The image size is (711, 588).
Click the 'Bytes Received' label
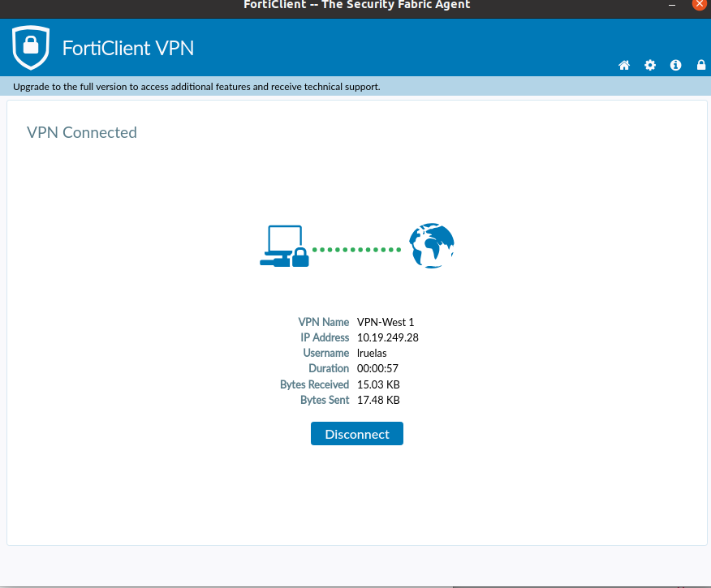click(x=315, y=384)
